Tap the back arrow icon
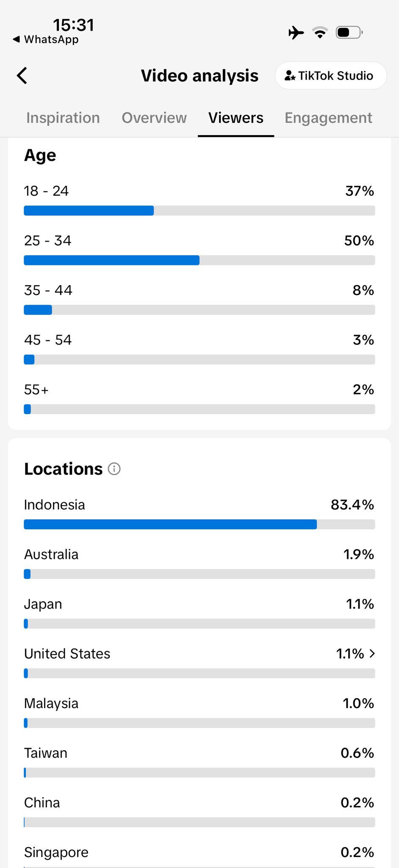This screenshot has width=399, height=868. (x=22, y=76)
